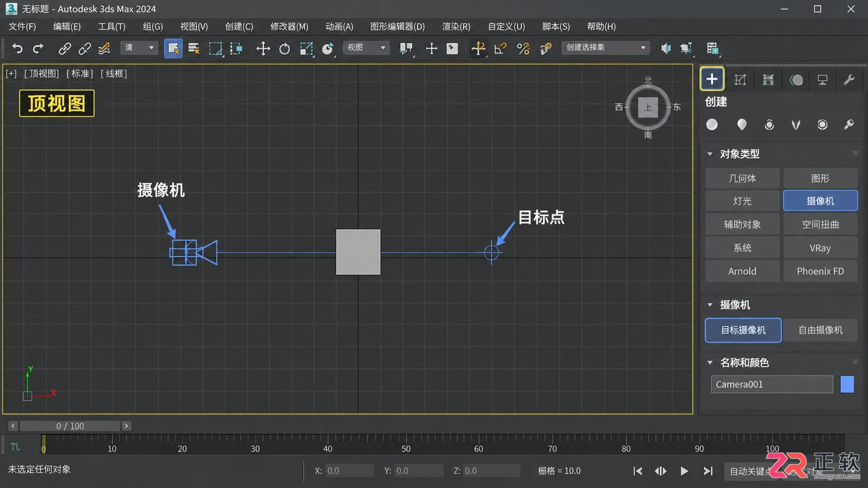Play the animation
The width and height of the screenshot is (868, 488).
coord(684,471)
